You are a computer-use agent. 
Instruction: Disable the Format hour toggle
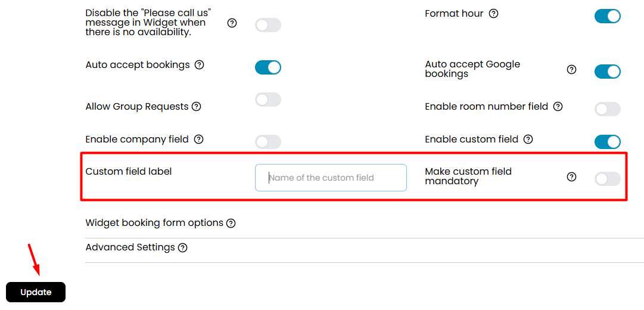608,17
